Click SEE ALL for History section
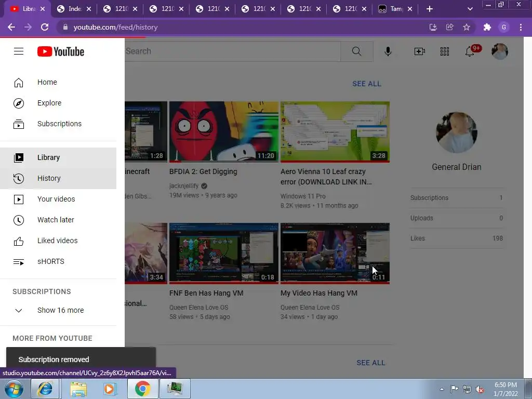Viewport: 532px width, 399px height. tap(366, 84)
